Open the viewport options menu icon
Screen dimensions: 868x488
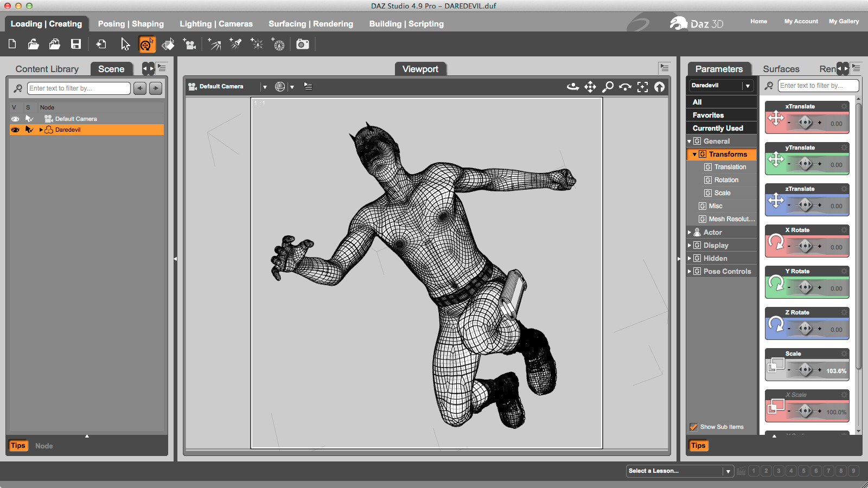click(308, 86)
